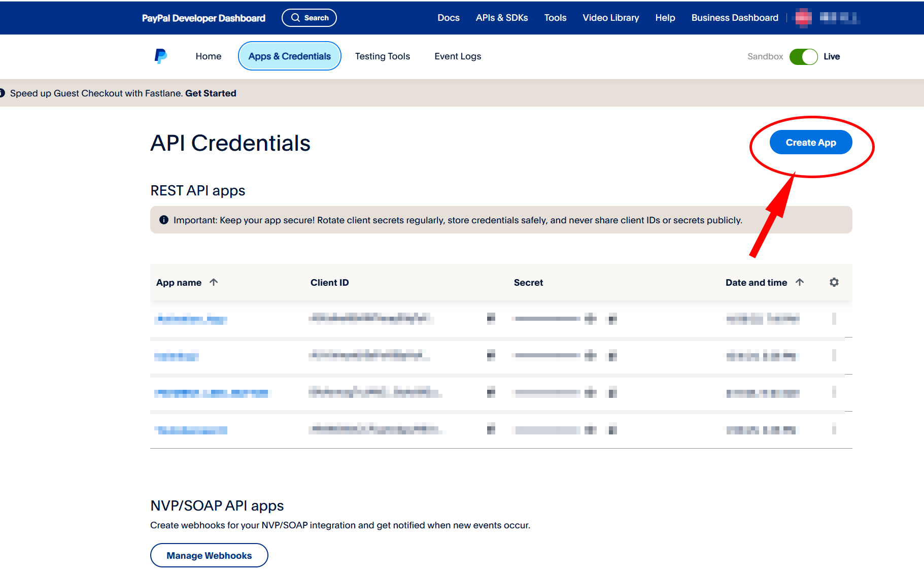
Task: Click PayPal Developer Dashboard title link
Action: point(203,18)
